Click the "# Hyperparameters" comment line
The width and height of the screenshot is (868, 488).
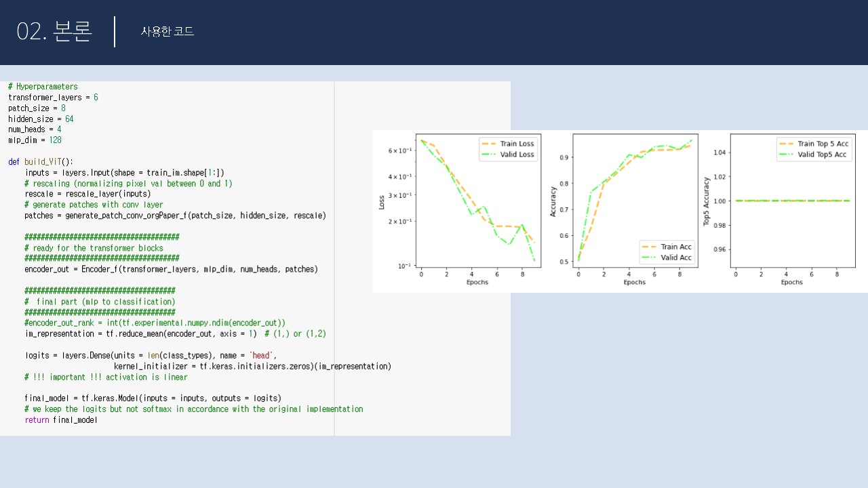tap(43, 87)
